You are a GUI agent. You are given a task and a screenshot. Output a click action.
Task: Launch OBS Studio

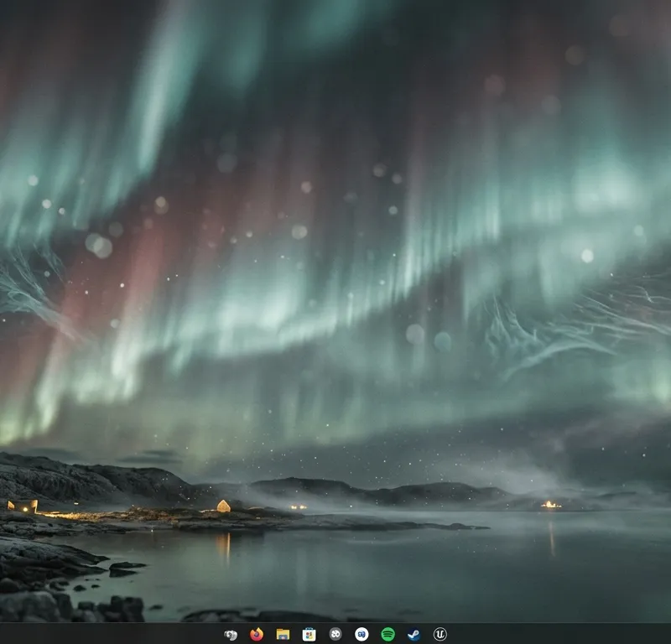point(334,633)
